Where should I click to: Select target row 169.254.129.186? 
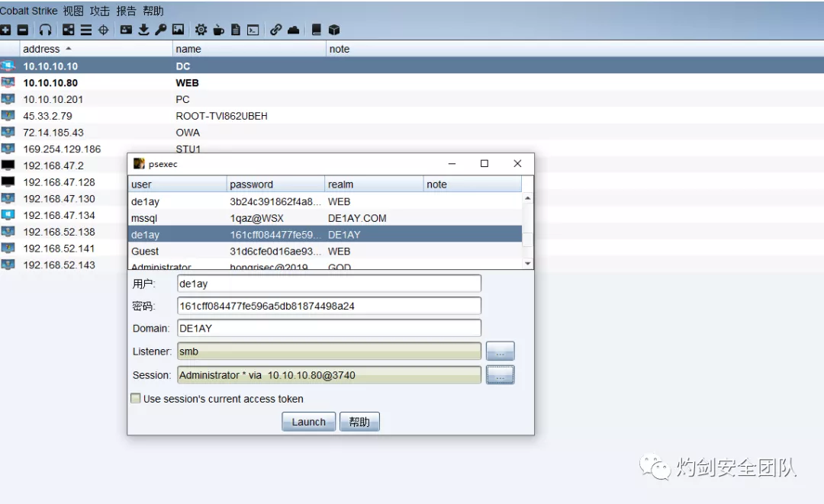pyautogui.click(x=412, y=149)
